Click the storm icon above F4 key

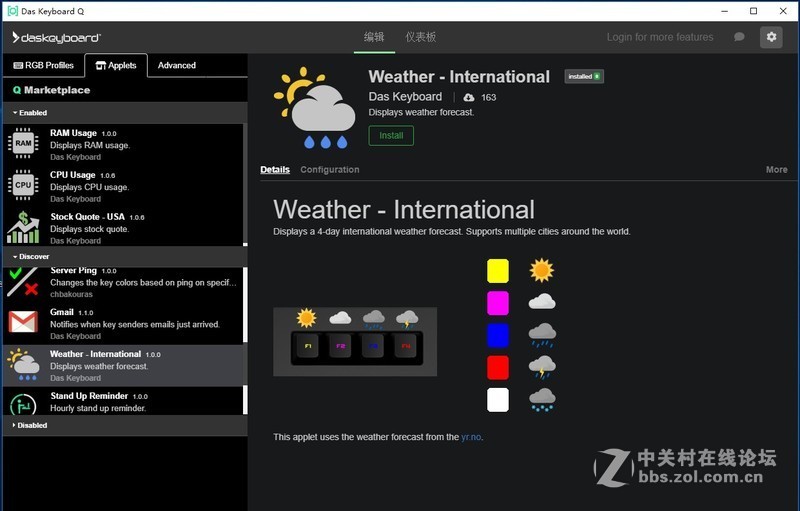pos(407,319)
